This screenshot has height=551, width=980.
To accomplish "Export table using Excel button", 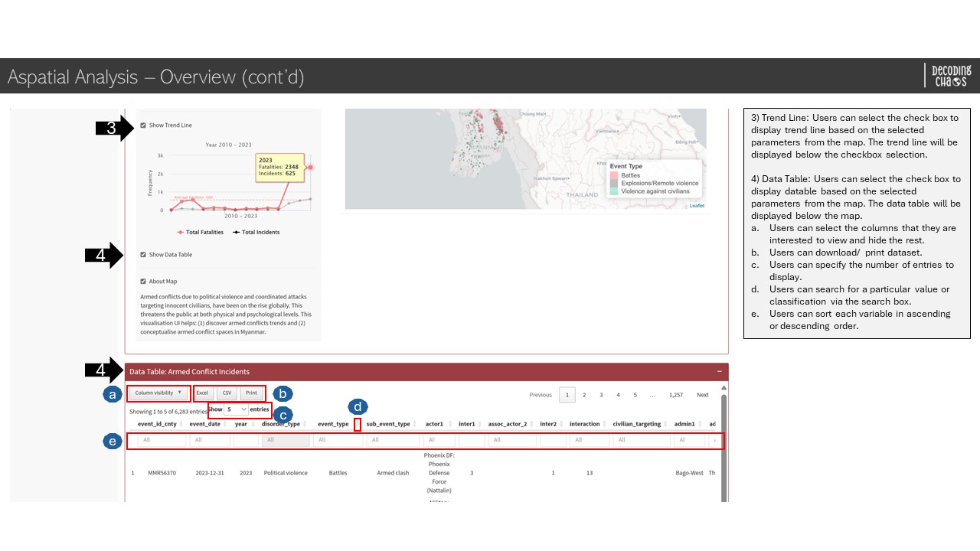I will (202, 393).
